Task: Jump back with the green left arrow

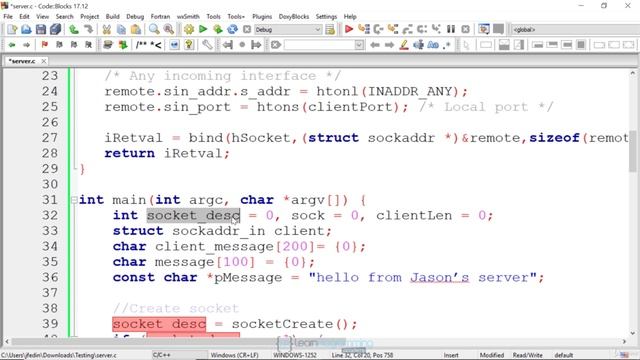Action: pyautogui.click(x=12, y=45)
